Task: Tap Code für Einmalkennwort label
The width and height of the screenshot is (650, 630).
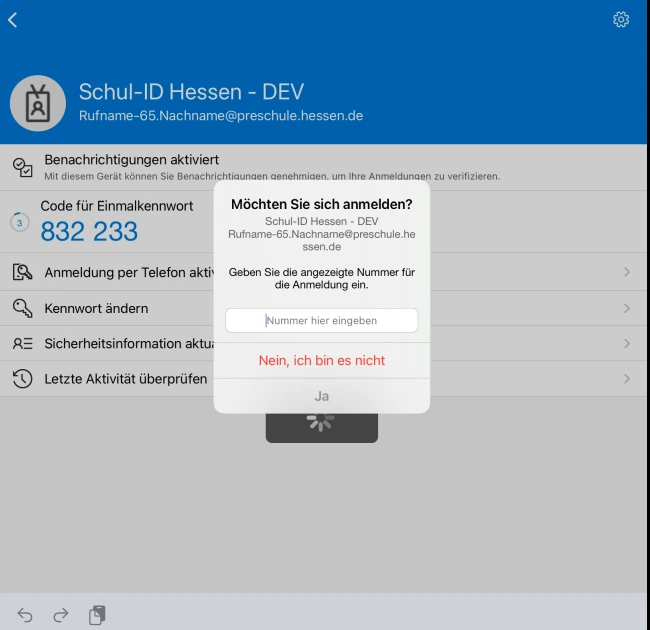Action: click(116, 206)
